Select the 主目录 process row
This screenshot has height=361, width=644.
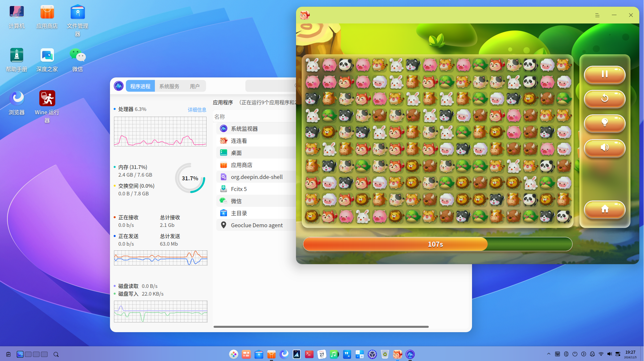[x=256, y=213]
